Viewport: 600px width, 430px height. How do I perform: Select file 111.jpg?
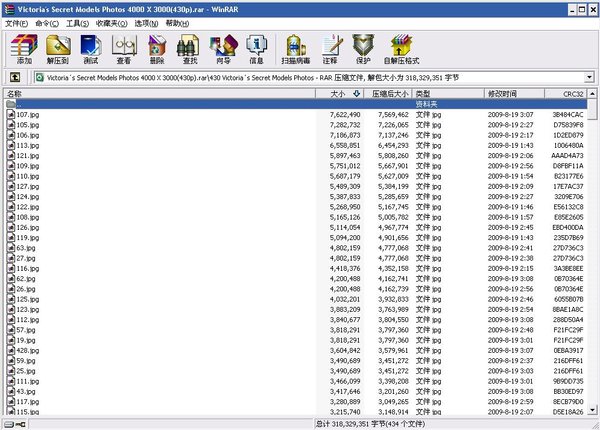(x=28, y=381)
